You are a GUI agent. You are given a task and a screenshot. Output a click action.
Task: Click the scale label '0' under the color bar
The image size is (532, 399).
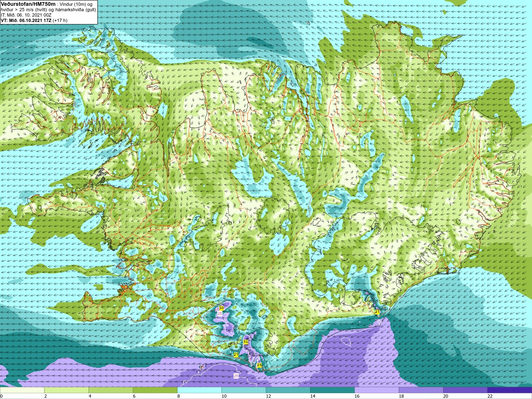click(1, 396)
